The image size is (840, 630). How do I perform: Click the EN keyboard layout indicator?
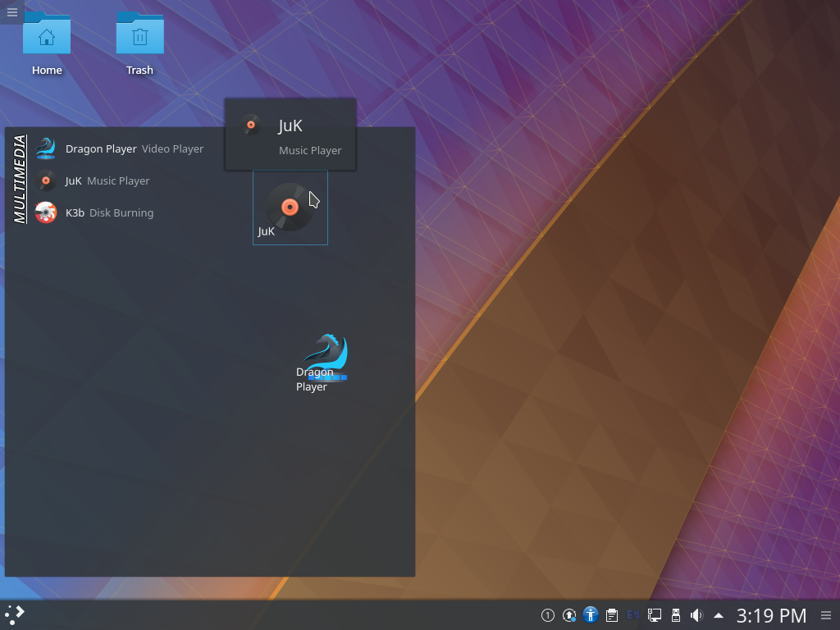coord(633,615)
